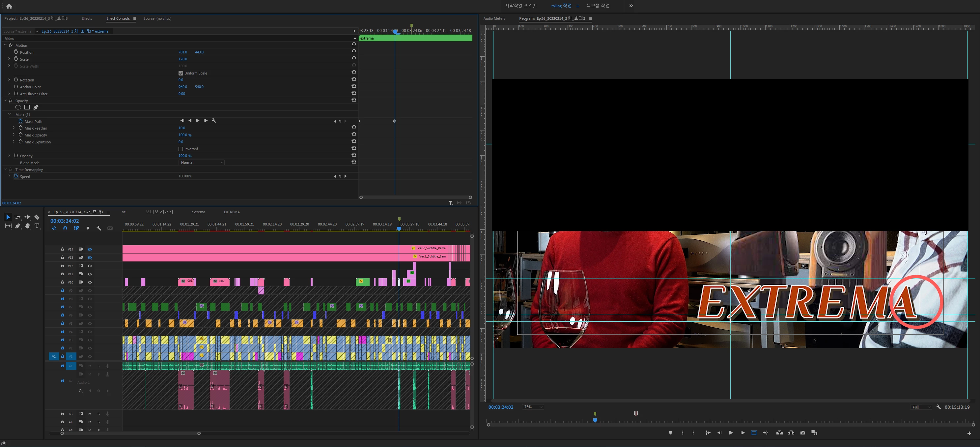
Task: Mute audio track A3
Action: pos(90,414)
